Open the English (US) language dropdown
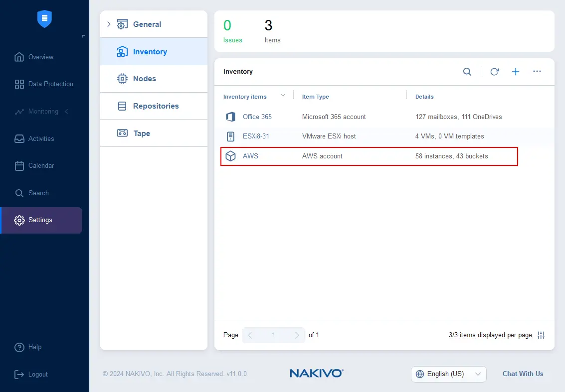Viewport: 565px width, 392px height. pyautogui.click(x=449, y=374)
